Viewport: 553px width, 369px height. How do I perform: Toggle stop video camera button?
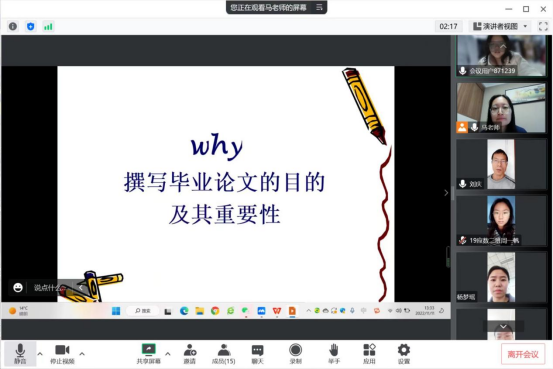coord(62,354)
